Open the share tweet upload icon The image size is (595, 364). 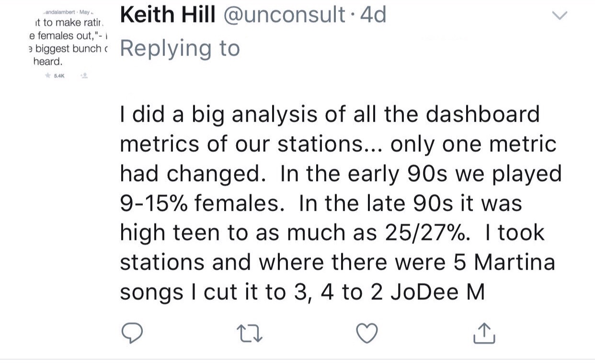point(484,333)
